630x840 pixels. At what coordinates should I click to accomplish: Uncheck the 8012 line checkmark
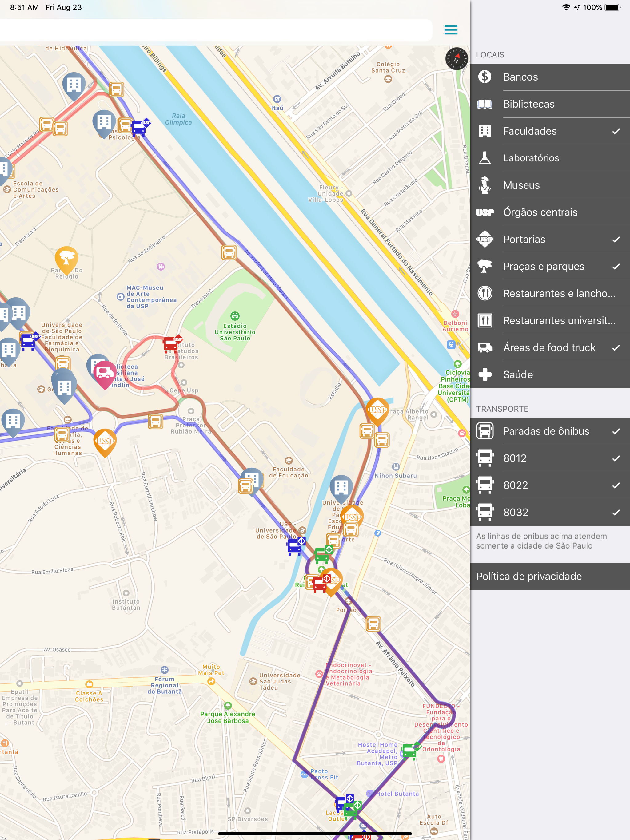(x=616, y=458)
